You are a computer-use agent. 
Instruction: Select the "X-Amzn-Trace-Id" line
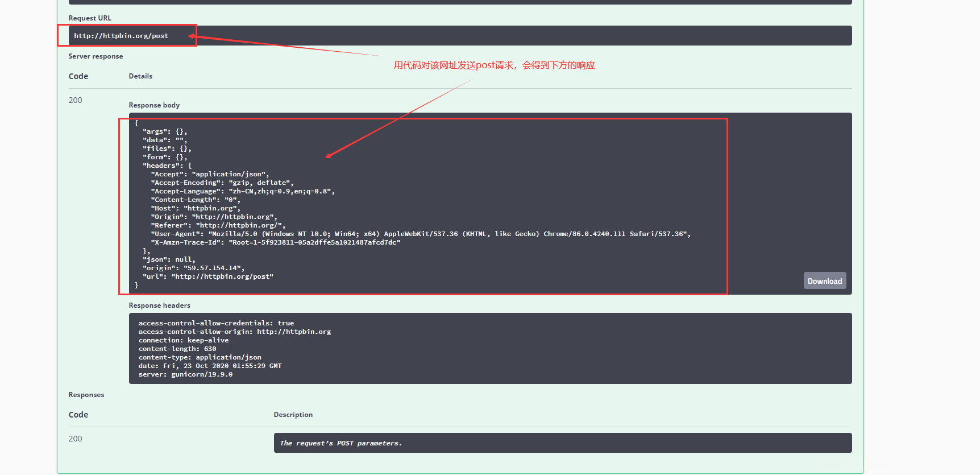click(x=276, y=242)
